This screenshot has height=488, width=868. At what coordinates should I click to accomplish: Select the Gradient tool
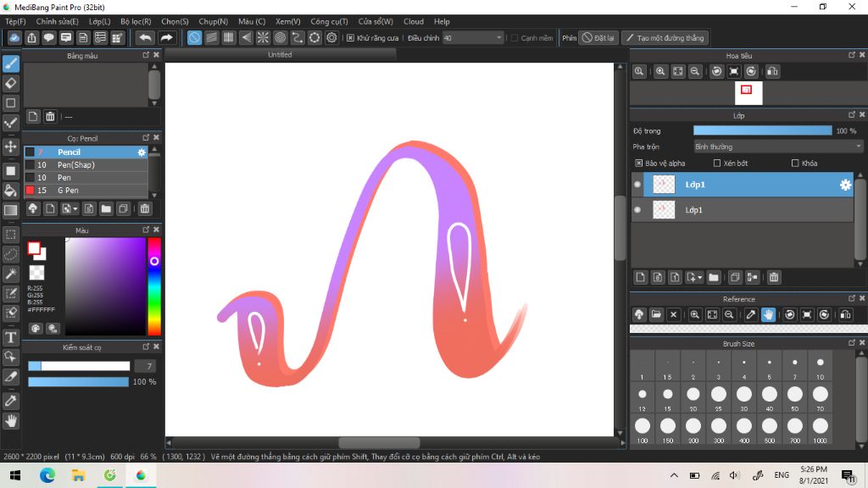(11, 210)
